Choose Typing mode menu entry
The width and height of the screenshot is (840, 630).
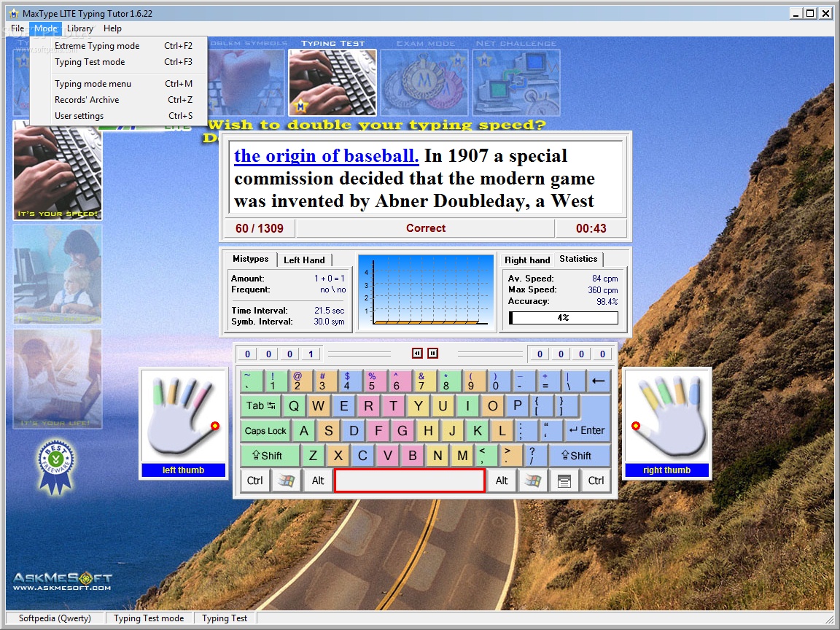coord(119,84)
